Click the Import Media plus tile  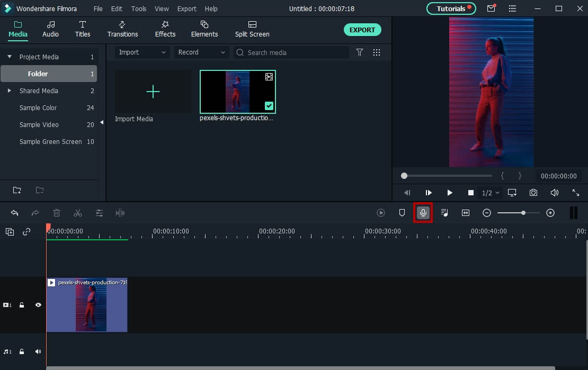[153, 92]
